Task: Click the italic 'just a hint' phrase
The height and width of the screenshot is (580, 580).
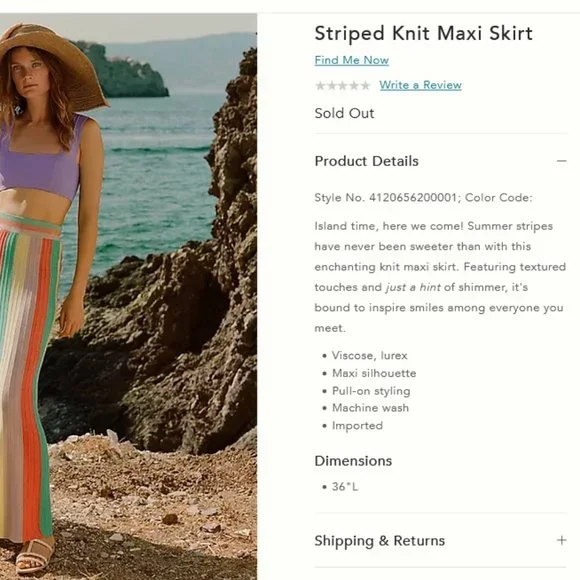Action: click(413, 287)
